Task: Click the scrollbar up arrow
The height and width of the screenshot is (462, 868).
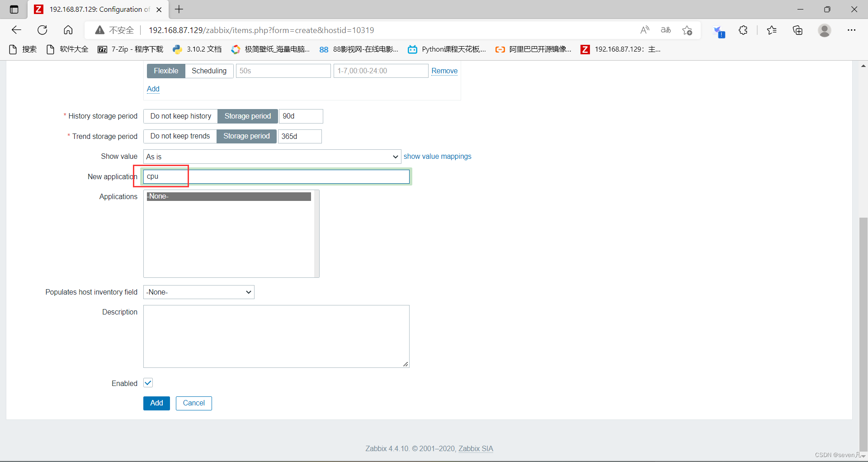Action: click(x=863, y=66)
